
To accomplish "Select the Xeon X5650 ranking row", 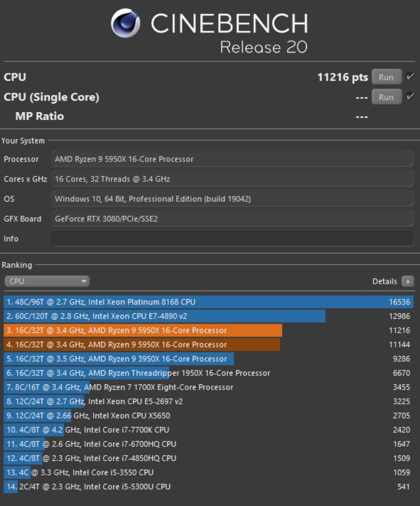I will click(x=209, y=416).
